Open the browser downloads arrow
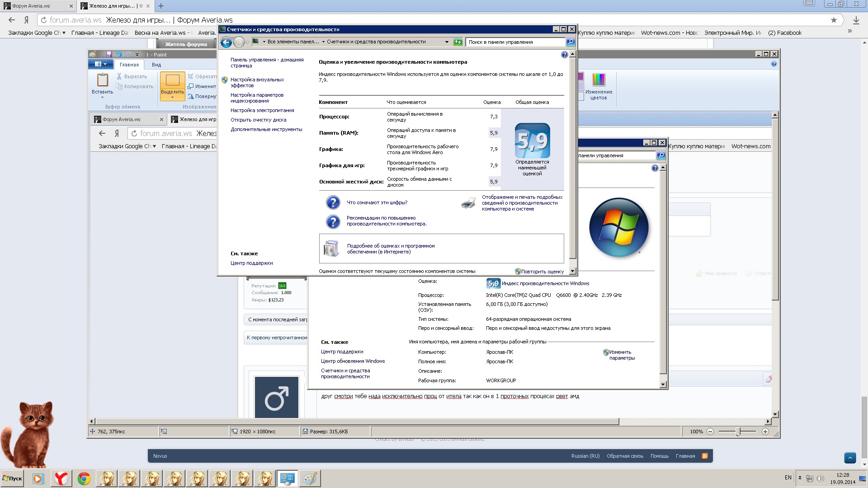Viewport: 868px width, 488px height. (856, 20)
